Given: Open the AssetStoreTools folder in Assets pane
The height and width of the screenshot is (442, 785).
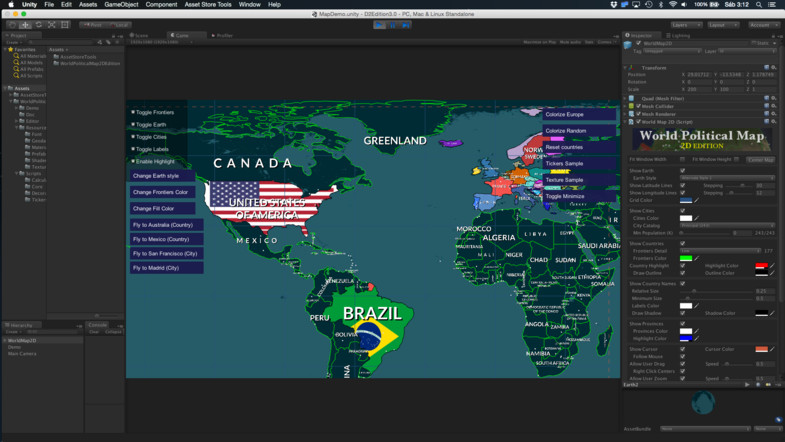Looking at the screenshot, I should [x=75, y=57].
